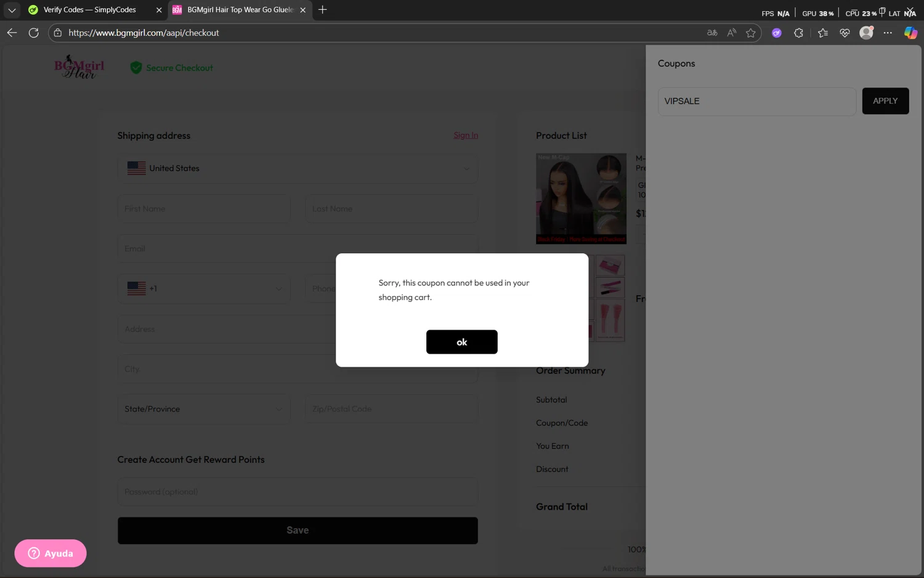Image resolution: width=924 pixels, height=578 pixels.
Task: Click the Shipping address heading
Action: click(154, 136)
